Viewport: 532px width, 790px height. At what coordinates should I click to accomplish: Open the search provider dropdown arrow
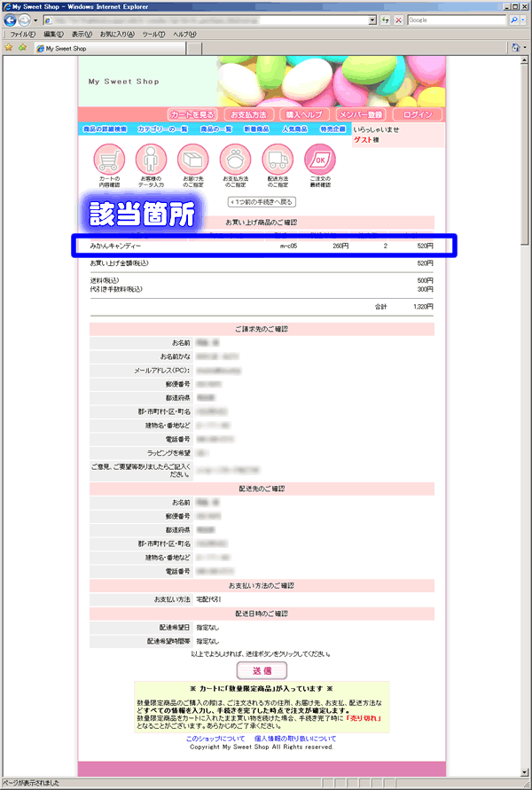click(x=523, y=20)
